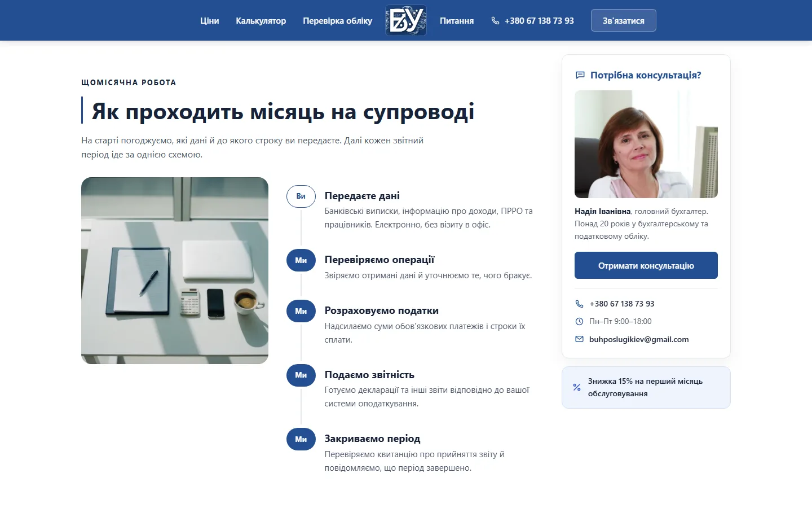Click the Закриваємо період step title
Viewport: 812px width, 508px height.
(372, 439)
